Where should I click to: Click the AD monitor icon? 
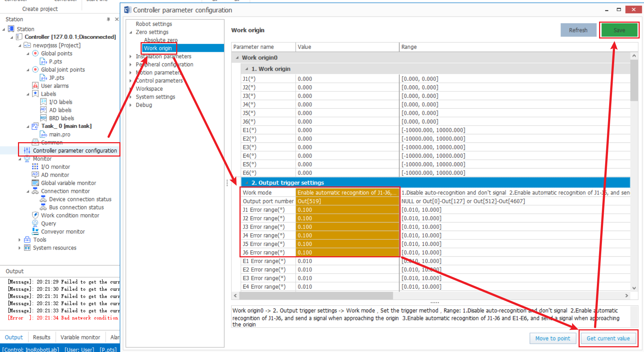click(x=35, y=175)
